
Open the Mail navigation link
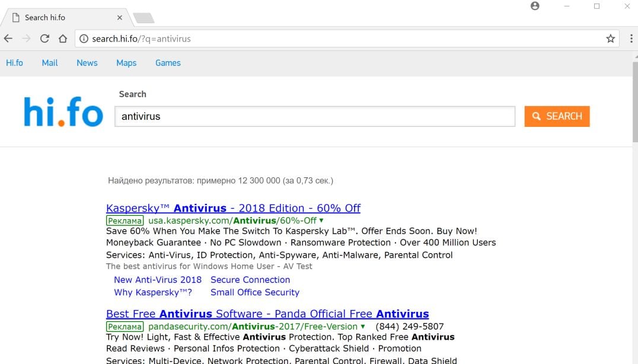[50, 63]
